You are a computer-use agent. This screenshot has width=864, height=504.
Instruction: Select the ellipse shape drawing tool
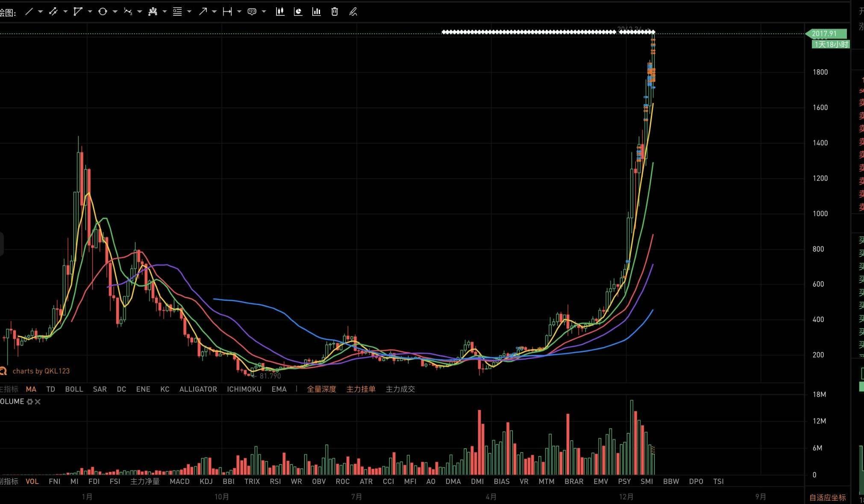103,12
